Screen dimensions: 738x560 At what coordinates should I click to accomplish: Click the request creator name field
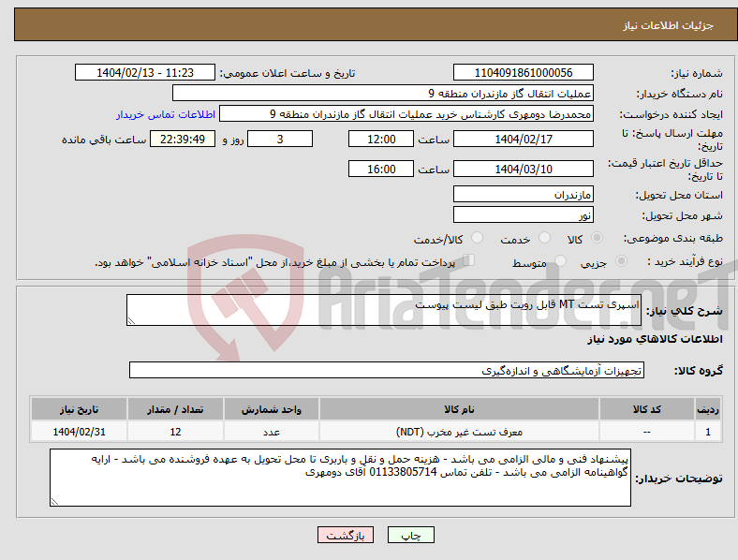coord(406,114)
